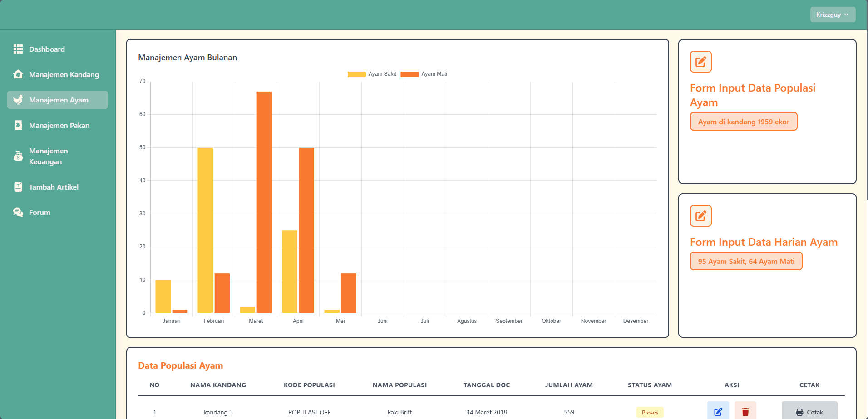Open edit icon above Form Input Data Harian
The height and width of the screenshot is (419, 868).
(700, 216)
